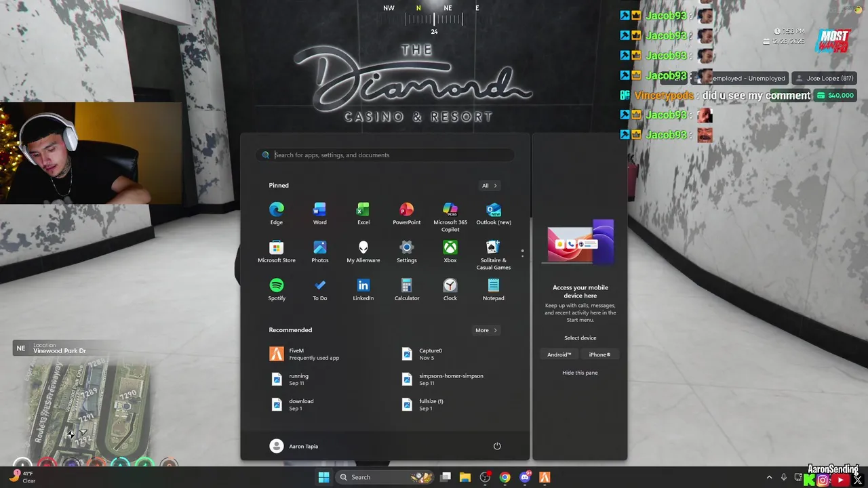Viewport: 868px width, 488px height.
Task: Launch Calculator app
Action: point(407,289)
